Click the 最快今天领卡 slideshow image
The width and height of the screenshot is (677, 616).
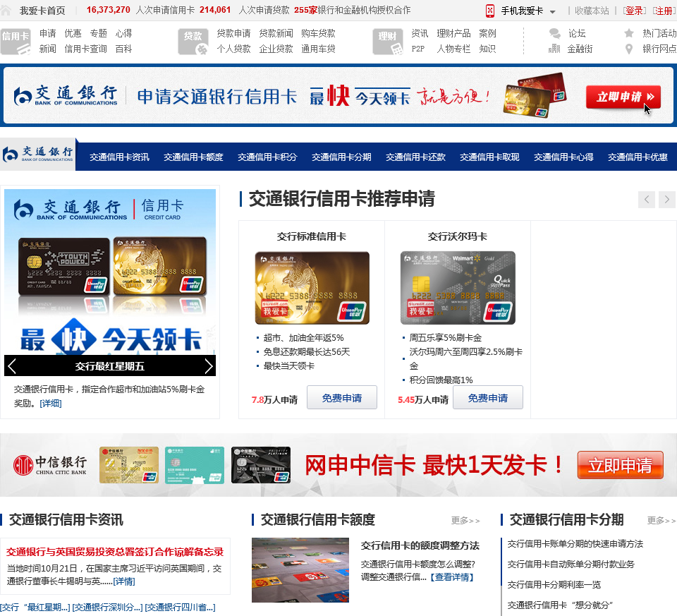pos(110,272)
